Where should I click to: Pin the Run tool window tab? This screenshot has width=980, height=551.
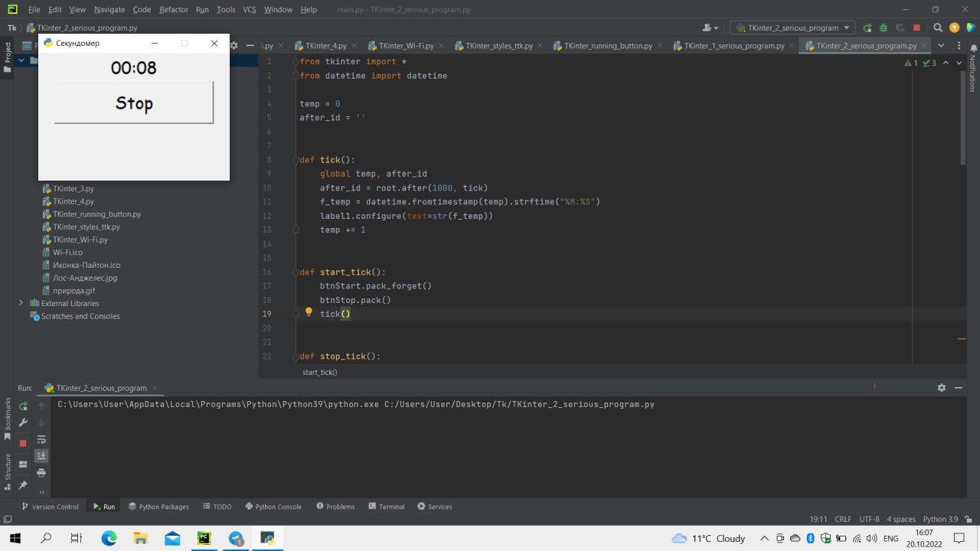(x=23, y=484)
